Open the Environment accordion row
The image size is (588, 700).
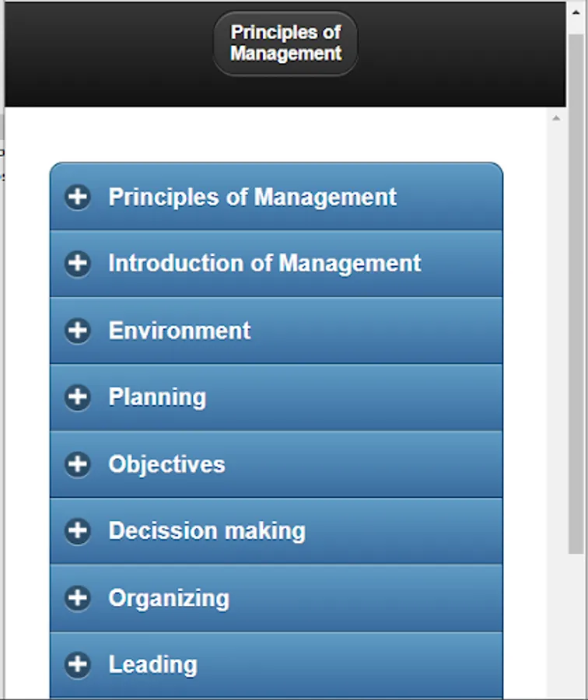click(x=180, y=331)
